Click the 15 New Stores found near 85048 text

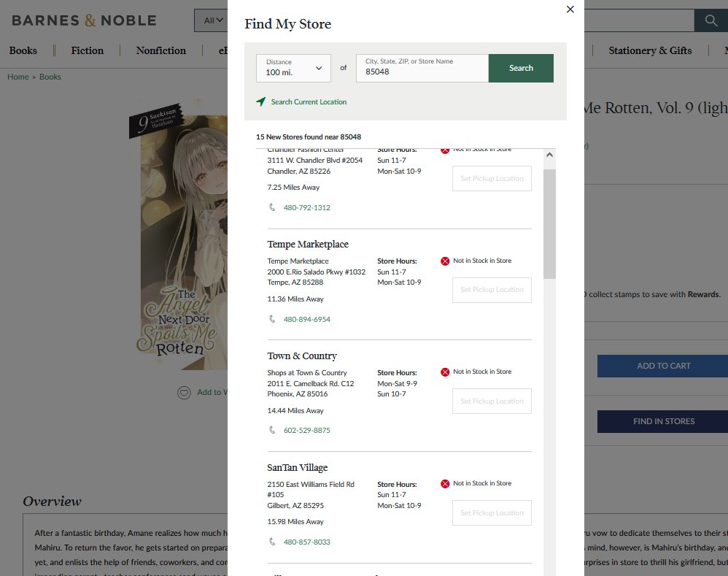[x=309, y=137]
